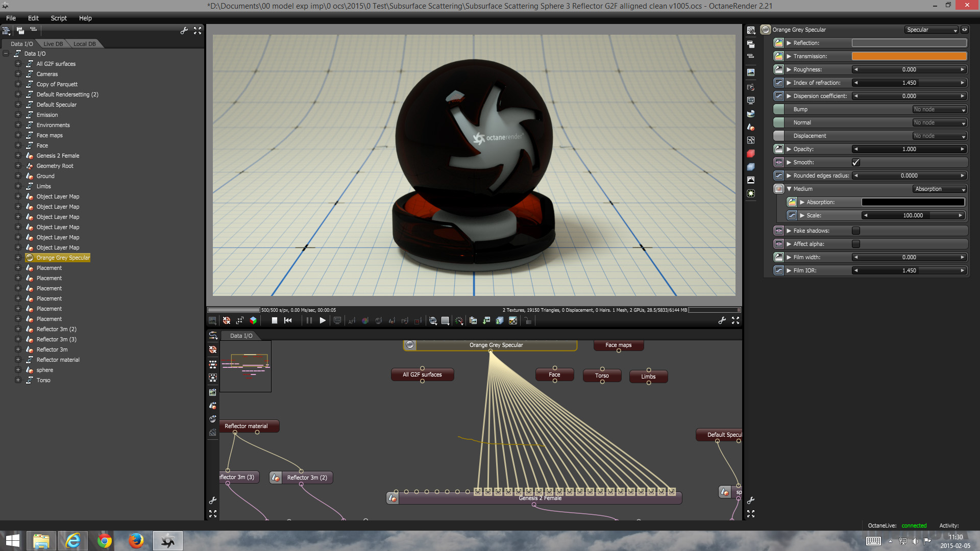Viewport: 980px width, 551px height.
Task: Enable the Affect alpha checkbox
Action: (x=856, y=244)
